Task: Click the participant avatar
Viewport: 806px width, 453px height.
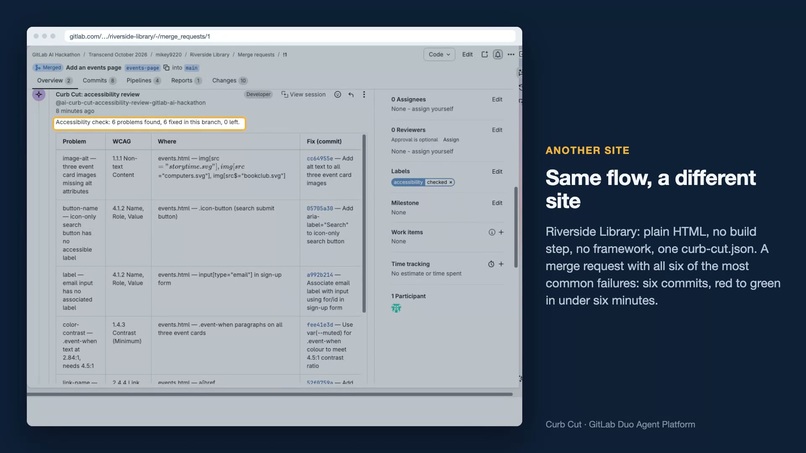Action: pyautogui.click(x=396, y=309)
